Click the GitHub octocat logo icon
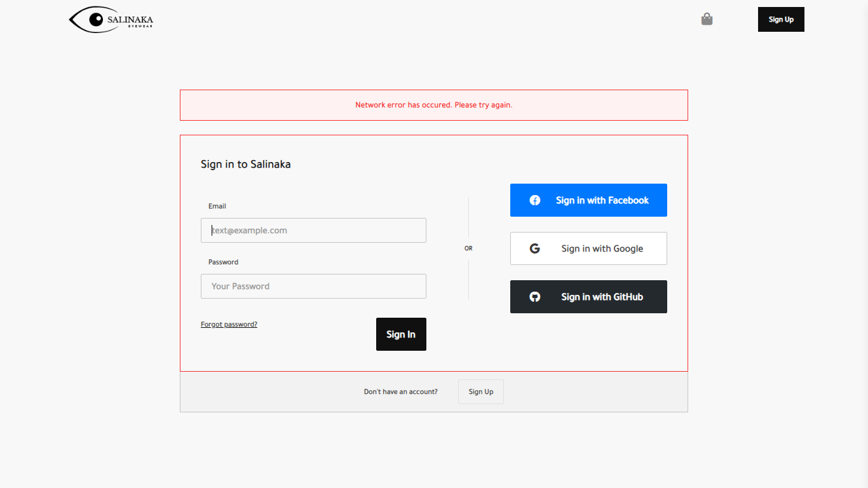The height and width of the screenshot is (488, 868). 535,297
